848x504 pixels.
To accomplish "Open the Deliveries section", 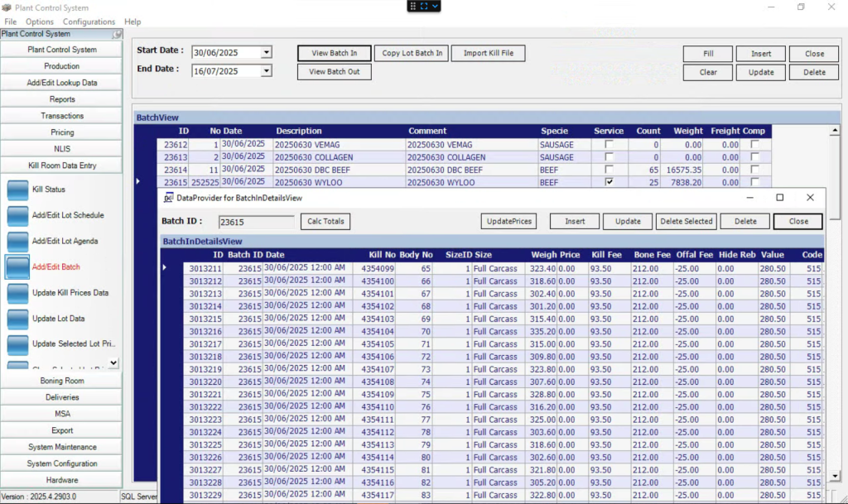I will point(61,397).
